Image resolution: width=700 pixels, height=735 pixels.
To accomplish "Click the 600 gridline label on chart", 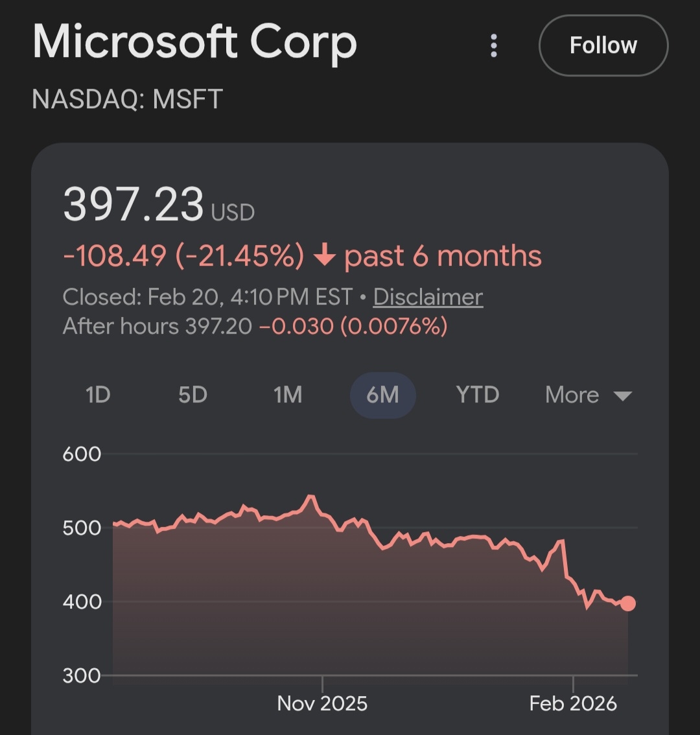I will click(82, 454).
